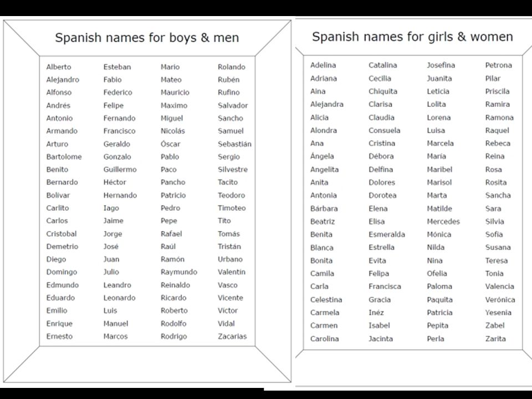Viewport: 532px width, 399px height.
Task: Click the name Bartolome
Action: 64,157
